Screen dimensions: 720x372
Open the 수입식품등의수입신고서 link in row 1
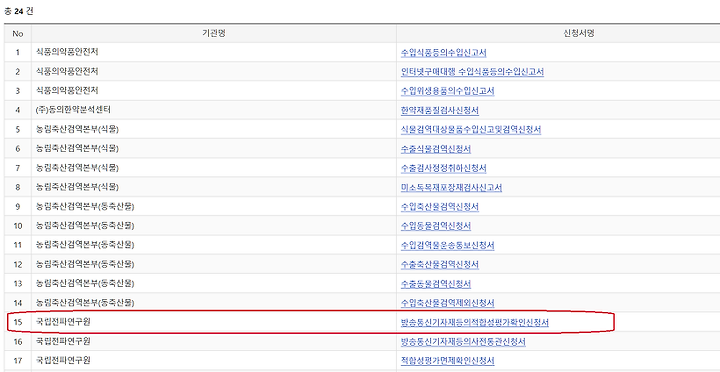(444, 52)
